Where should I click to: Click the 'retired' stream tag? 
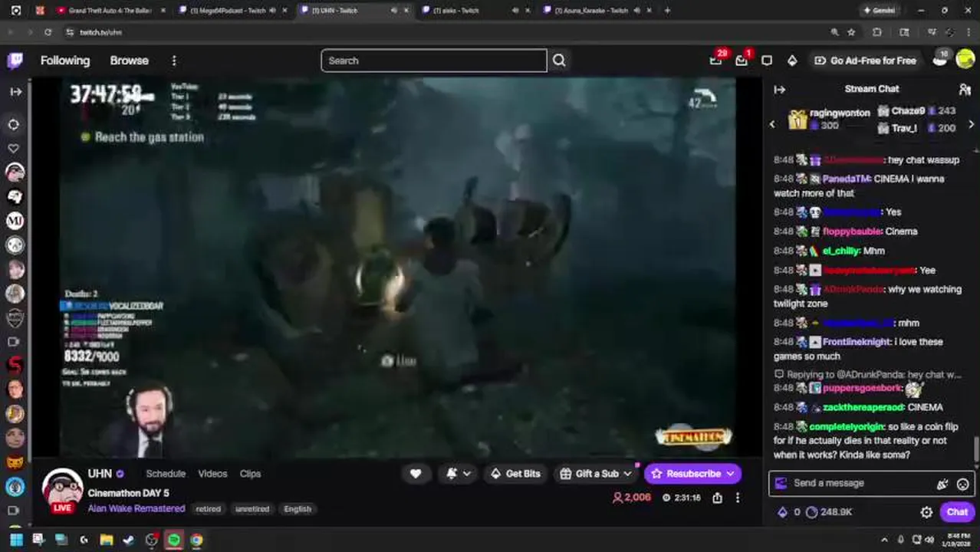tap(208, 509)
